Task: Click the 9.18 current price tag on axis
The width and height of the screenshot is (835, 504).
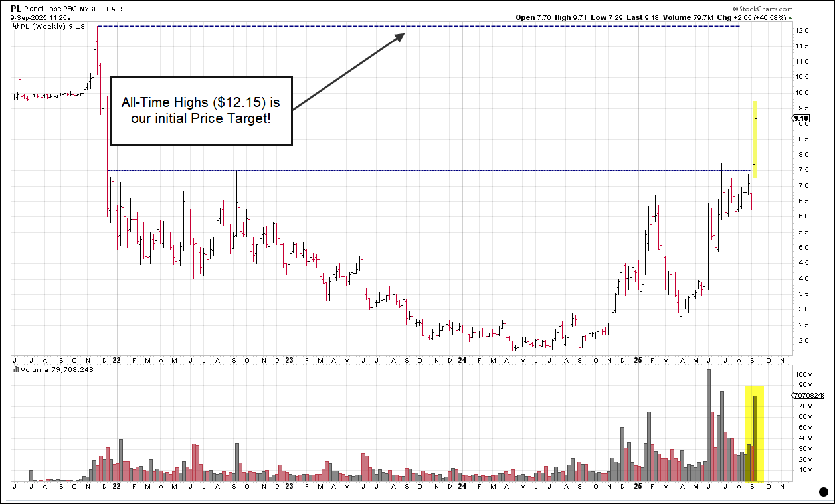Action: pyautogui.click(x=800, y=118)
